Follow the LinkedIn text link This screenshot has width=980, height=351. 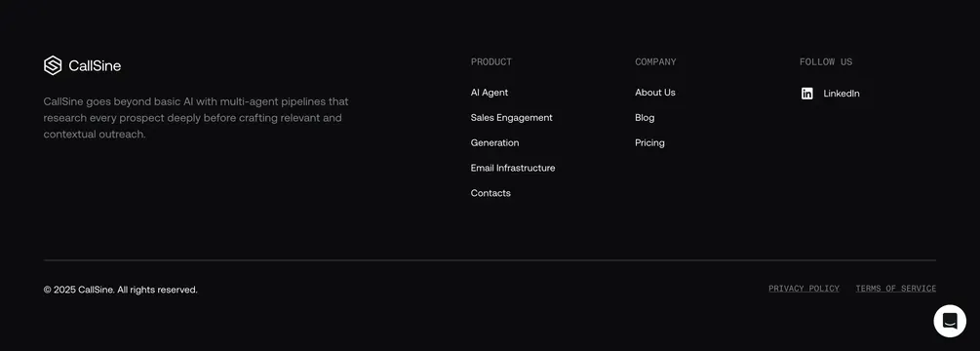(842, 94)
